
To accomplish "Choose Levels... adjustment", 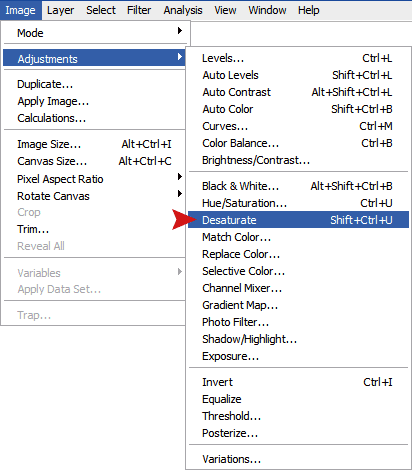I will (x=298, y=58).
